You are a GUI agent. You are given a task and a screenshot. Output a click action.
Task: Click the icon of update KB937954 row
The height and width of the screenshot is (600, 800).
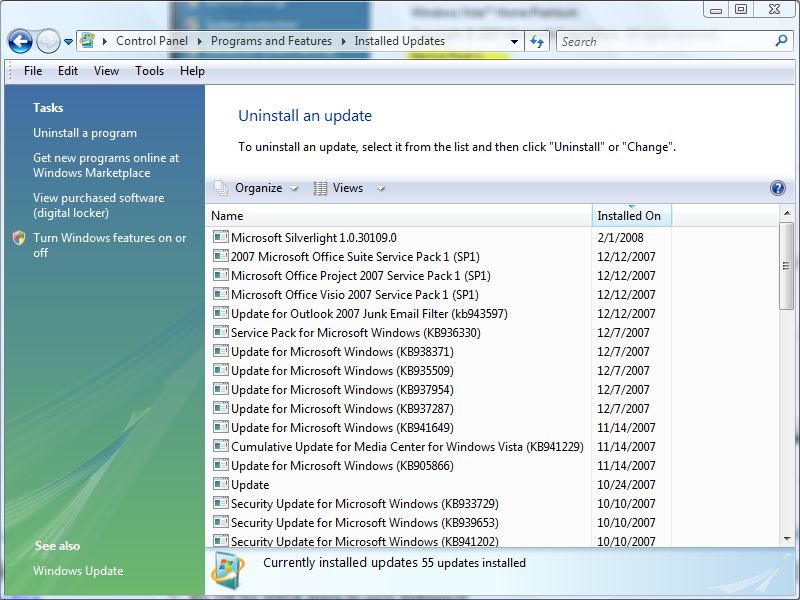coord(220,389)
